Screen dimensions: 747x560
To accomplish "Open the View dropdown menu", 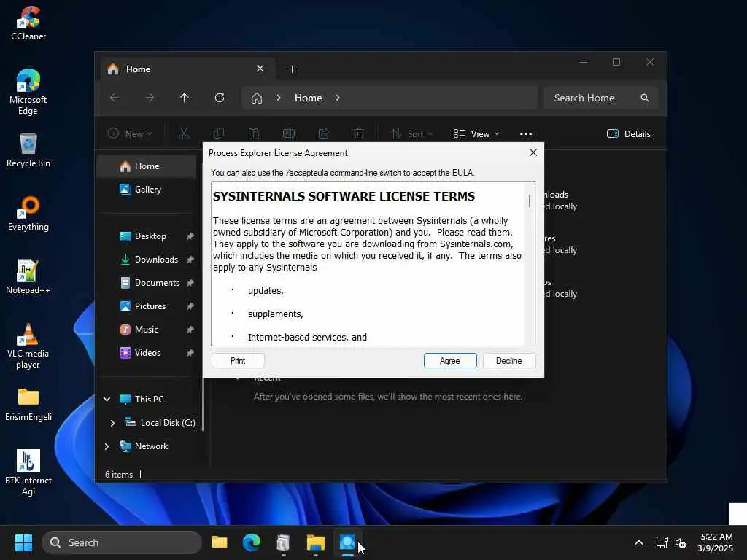I will [476, 134].
